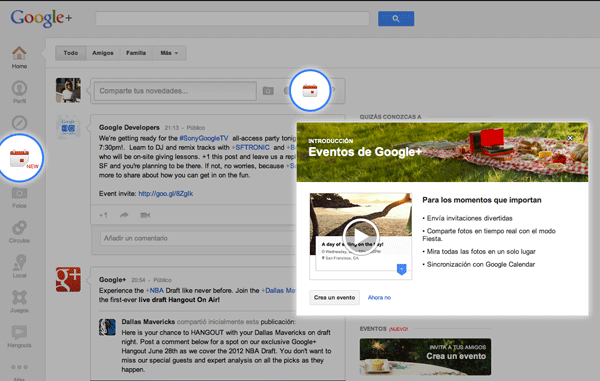
Task: Open the Juegos games icon
Action: point(19,297)
